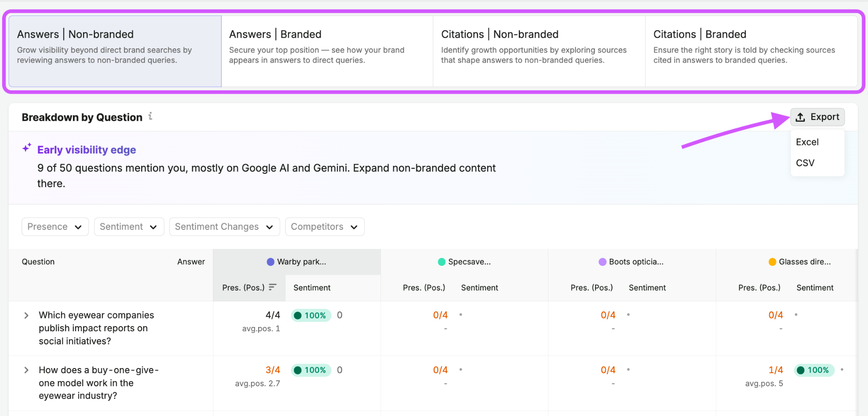
Task: Open the Sentiment filter dropdown
Action: coord(129,227)
